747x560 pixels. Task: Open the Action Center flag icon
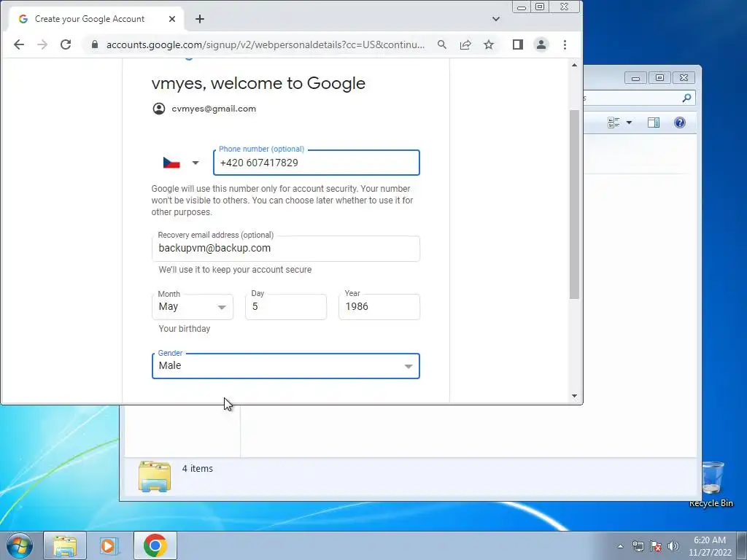point(656,546)
